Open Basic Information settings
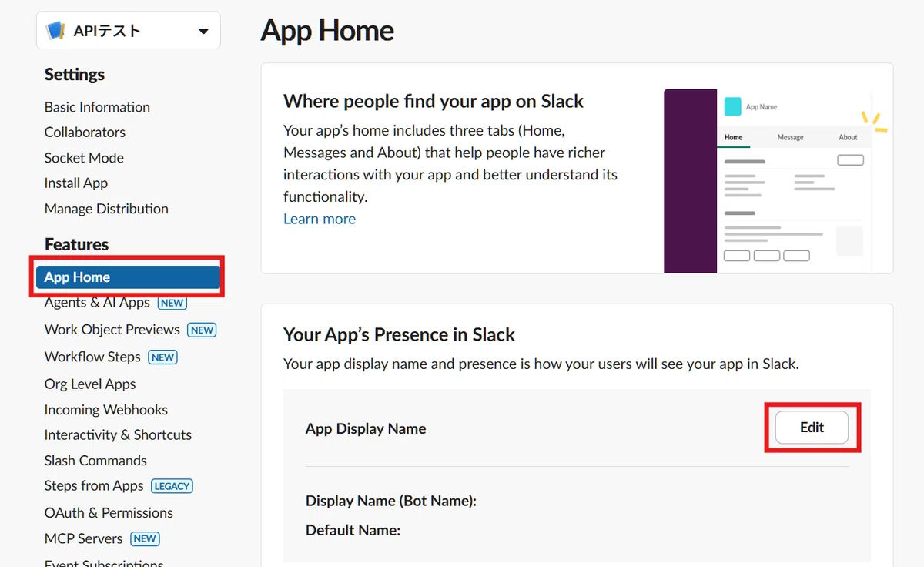 97,107
